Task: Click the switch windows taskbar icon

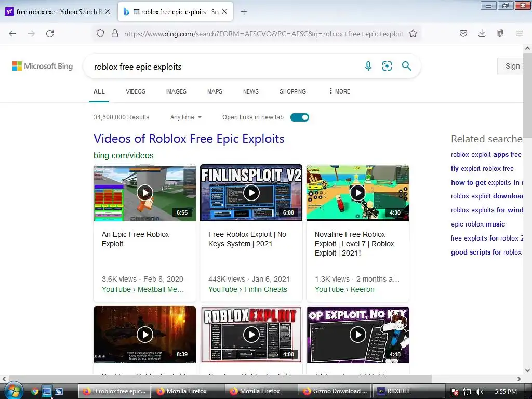Action: point(59,391)
